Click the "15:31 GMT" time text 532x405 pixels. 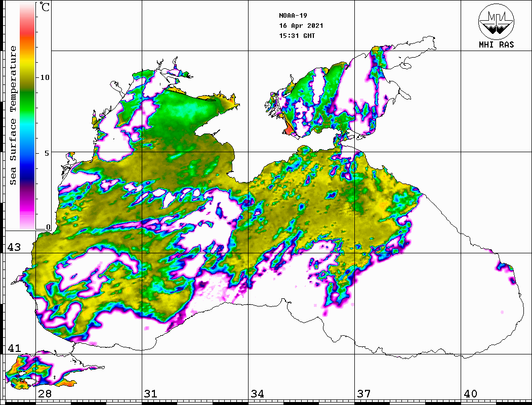[x=297, y=36]
